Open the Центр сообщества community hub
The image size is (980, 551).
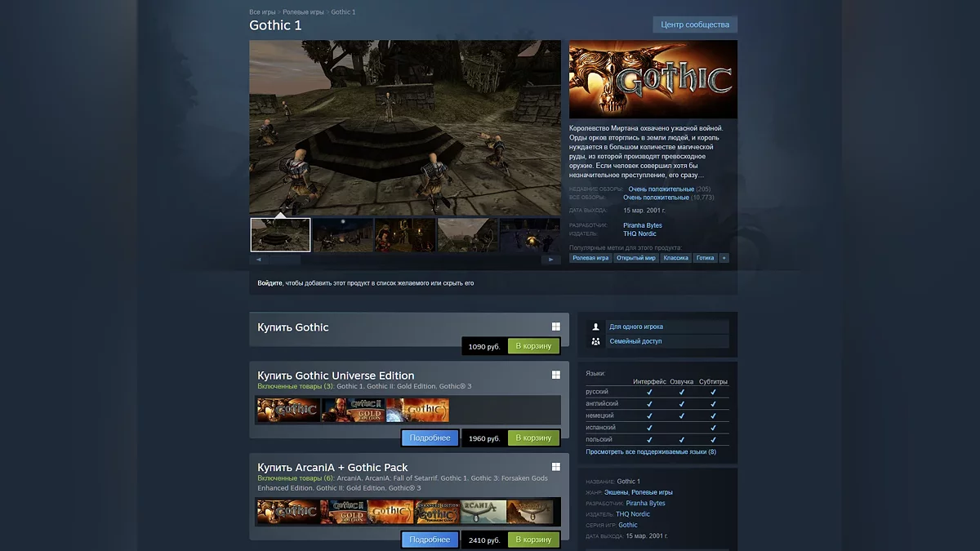click(x=695, y=24)
